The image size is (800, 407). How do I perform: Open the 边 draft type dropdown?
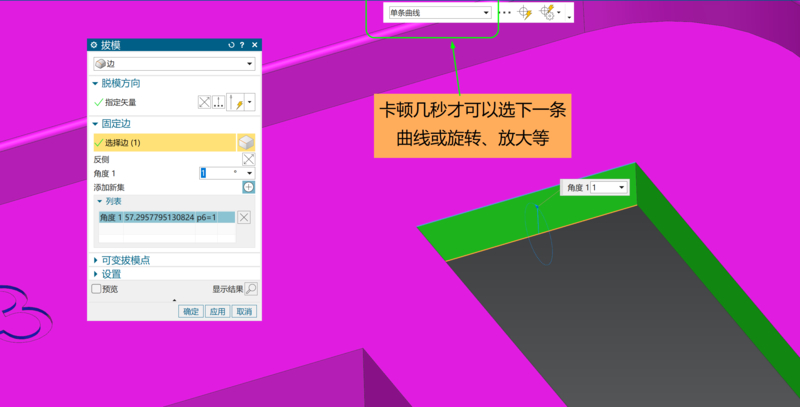click(174, 64)
